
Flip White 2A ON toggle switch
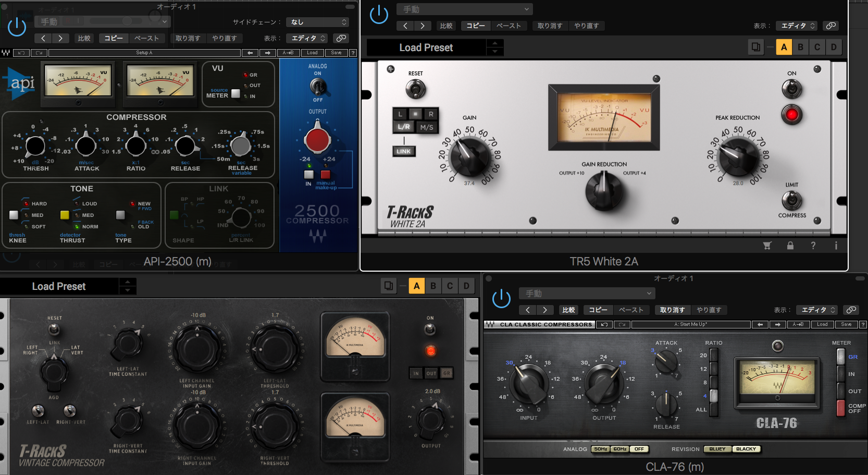coord(791,89)
